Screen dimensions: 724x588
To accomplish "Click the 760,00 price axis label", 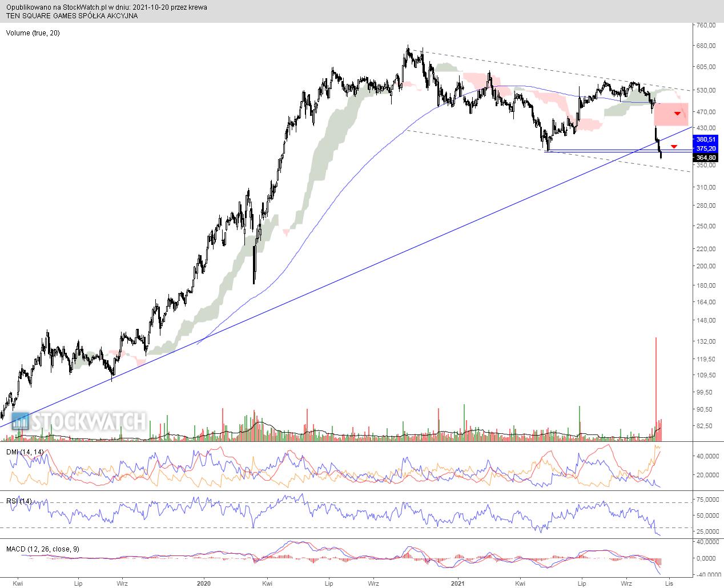I will 707,25.
